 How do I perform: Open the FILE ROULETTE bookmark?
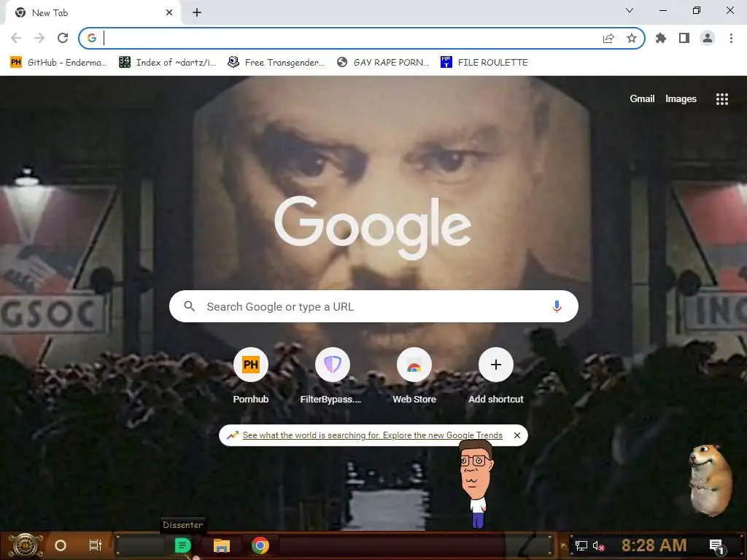pos(484,63)
